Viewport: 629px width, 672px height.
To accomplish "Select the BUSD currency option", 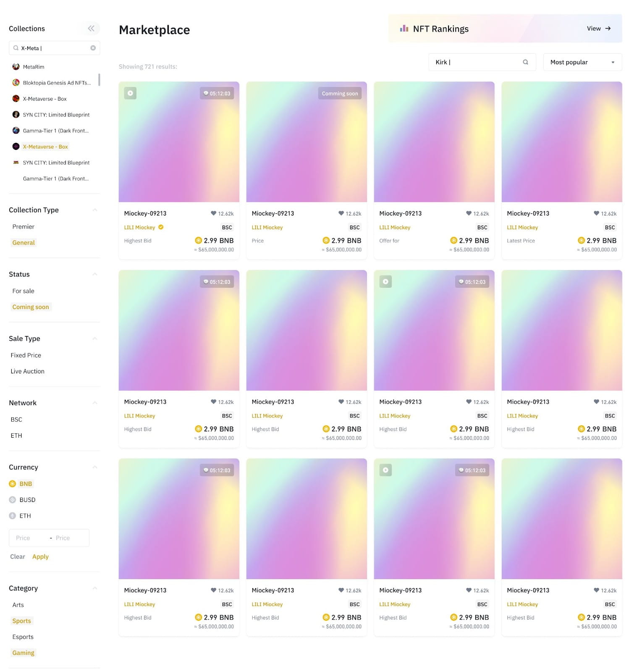I will click(22, 500).
